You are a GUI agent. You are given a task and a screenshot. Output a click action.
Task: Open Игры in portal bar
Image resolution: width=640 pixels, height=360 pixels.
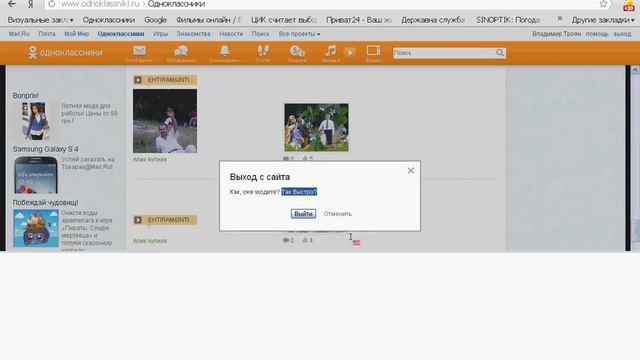coord(160,34)
